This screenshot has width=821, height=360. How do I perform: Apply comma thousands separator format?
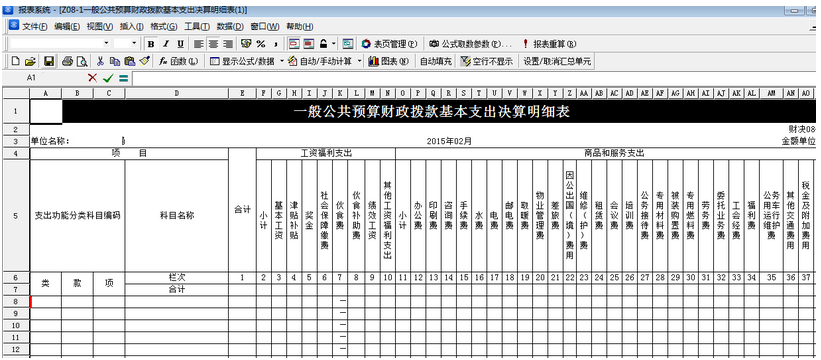pos(275,44)
